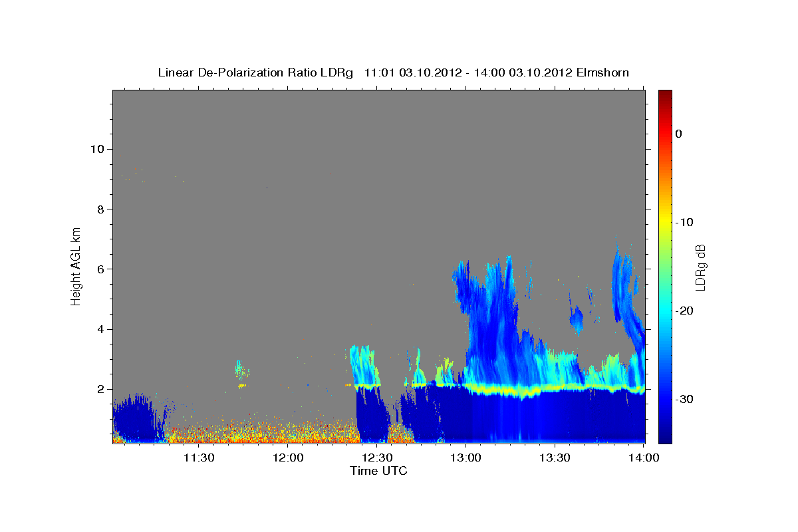This screenshot has height=532, width=798.
Task: Click the '14:00' time tick label
Action: click(644, 458)
